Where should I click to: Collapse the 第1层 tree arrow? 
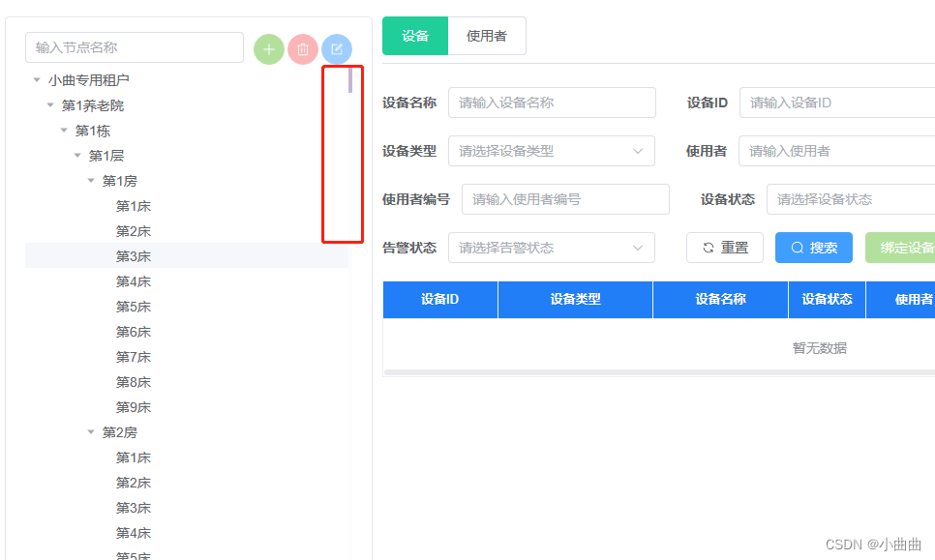(77, 156)
